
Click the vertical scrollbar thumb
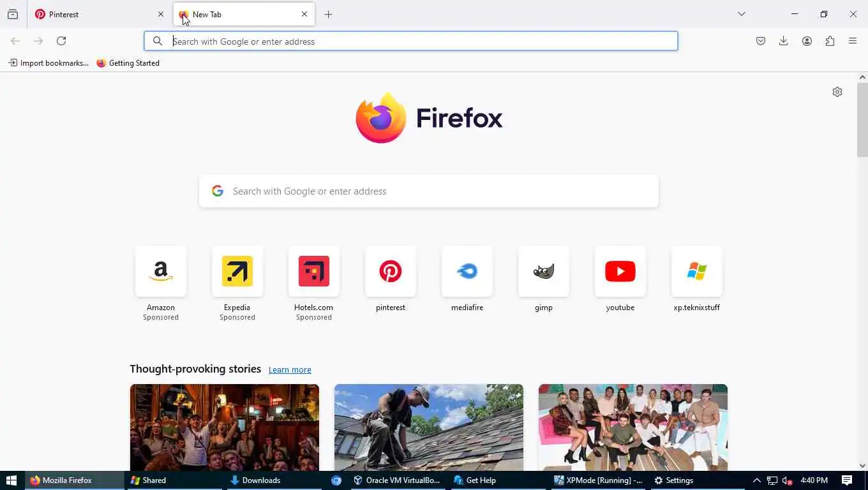tap(862, 120)
